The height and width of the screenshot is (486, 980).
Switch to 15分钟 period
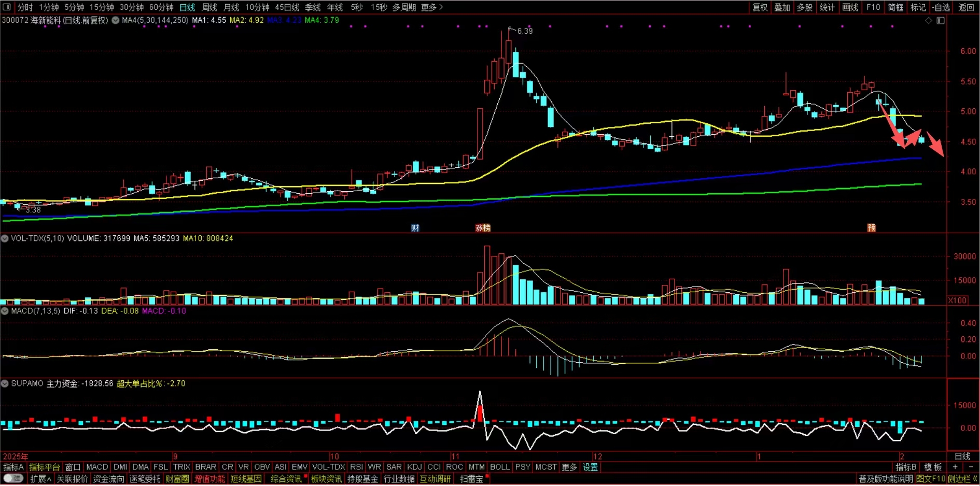tap(102, 7)
